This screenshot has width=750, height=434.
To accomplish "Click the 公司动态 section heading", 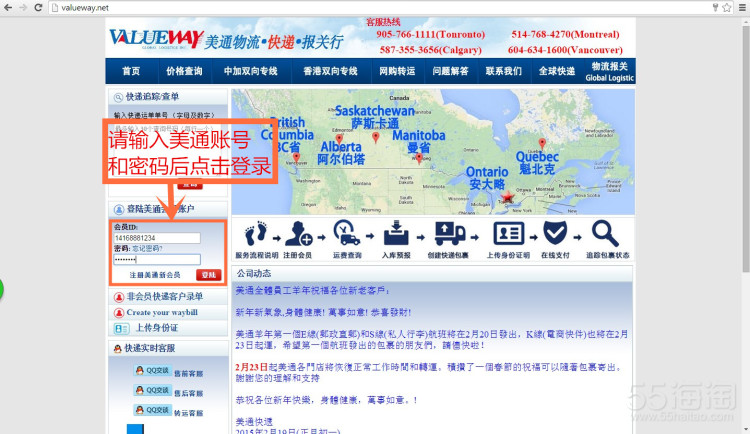I will (x=254, y=273).
